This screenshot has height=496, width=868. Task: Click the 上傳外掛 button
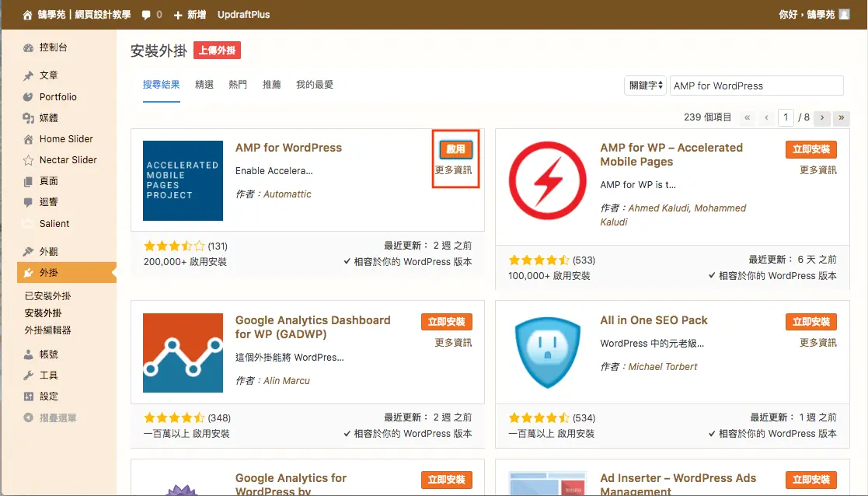[x=217, y=51]
